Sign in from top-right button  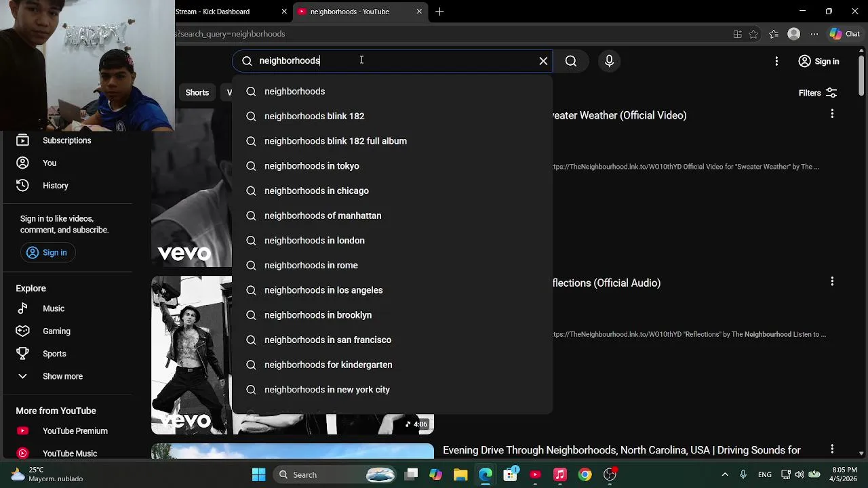818,61
